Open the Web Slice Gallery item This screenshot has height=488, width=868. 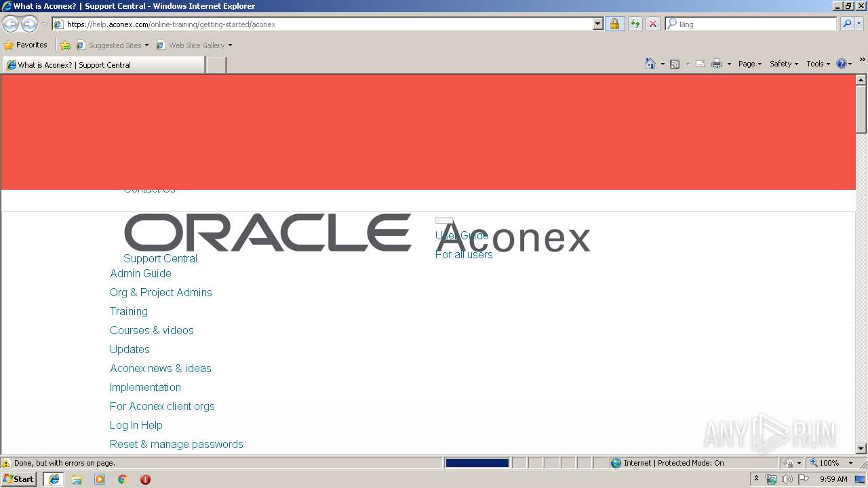pos(194,45)
